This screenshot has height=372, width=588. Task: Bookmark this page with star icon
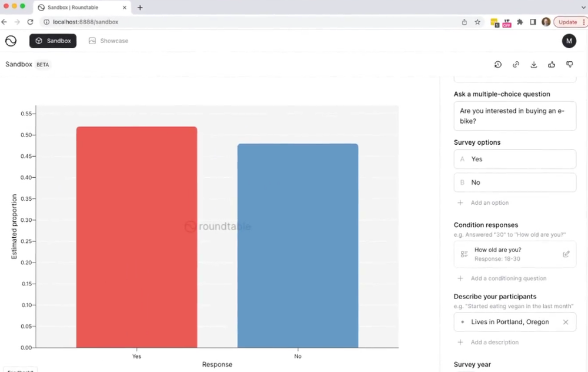[x=477, y=22]
